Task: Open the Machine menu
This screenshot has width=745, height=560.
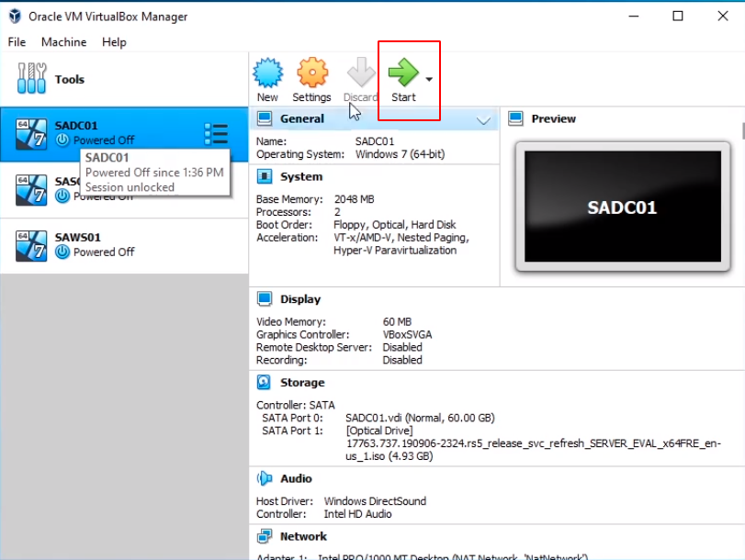Action: point(63,42)
